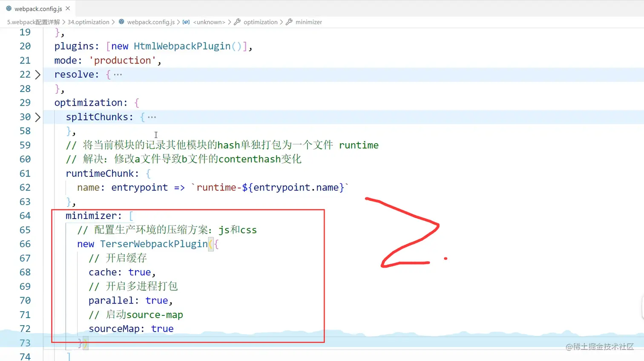Click the mode property on line 21

click(x=65, y=61)
